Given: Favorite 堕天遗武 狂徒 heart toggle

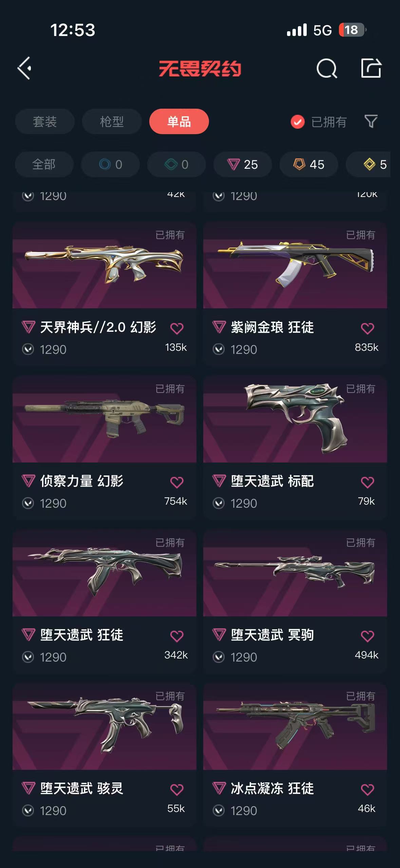Looking at the screenshot, I should (x=177, y=636).
